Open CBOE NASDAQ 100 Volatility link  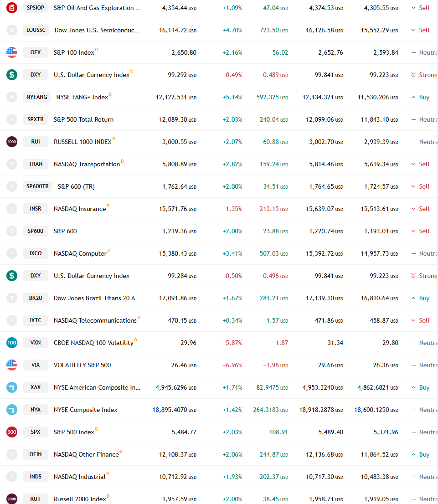click(93, 343)
